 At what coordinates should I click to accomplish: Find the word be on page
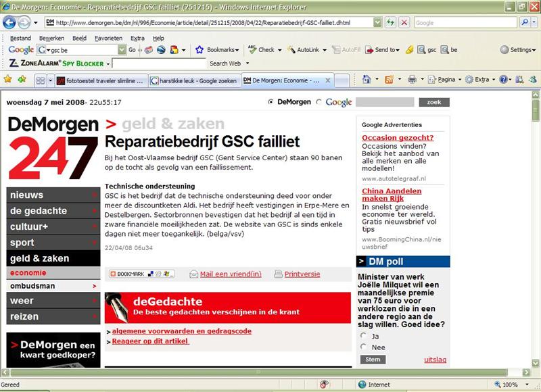[x=449, y=49]
